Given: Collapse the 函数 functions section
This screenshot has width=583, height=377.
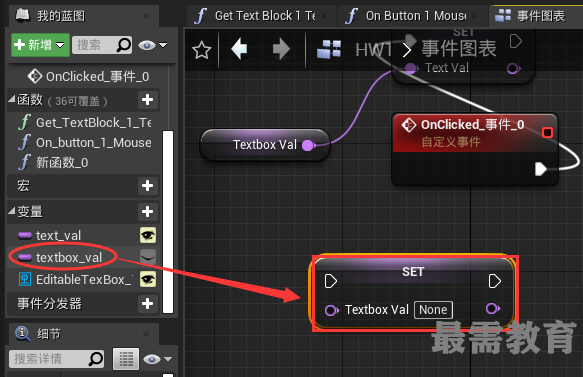Looking at the screenshot, I should (x=12, y=99).
